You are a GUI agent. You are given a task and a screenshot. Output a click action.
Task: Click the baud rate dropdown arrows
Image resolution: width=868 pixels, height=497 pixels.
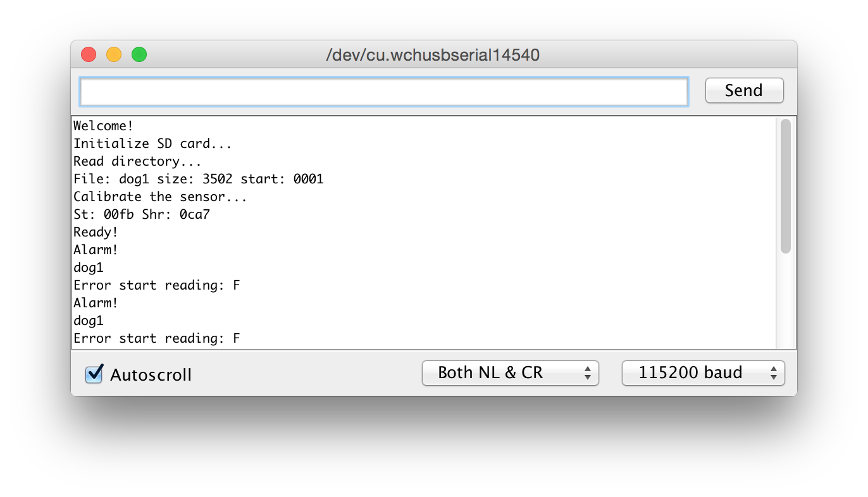[774, 372]
